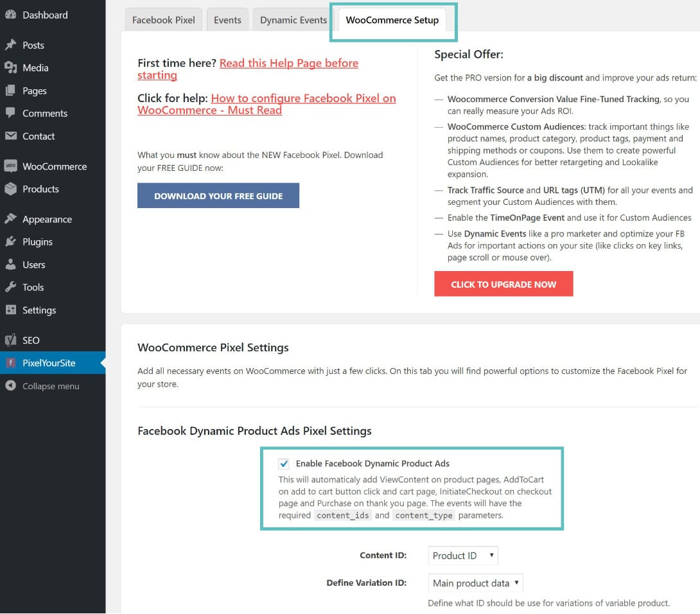Switch to the Events tab

[227, 20]
